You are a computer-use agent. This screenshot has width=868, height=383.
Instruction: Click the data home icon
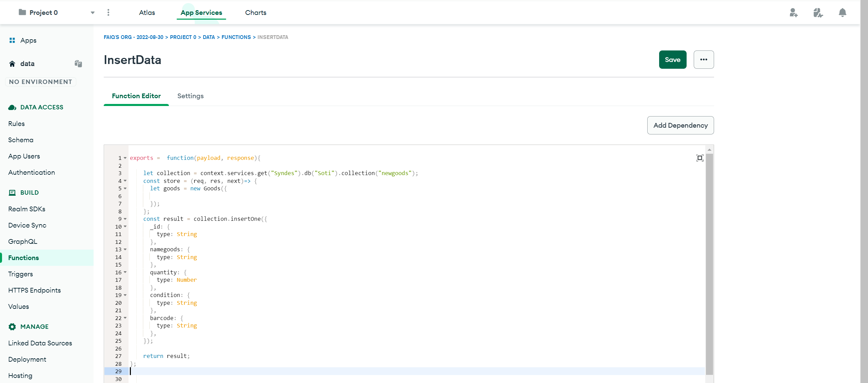point(12,64)
